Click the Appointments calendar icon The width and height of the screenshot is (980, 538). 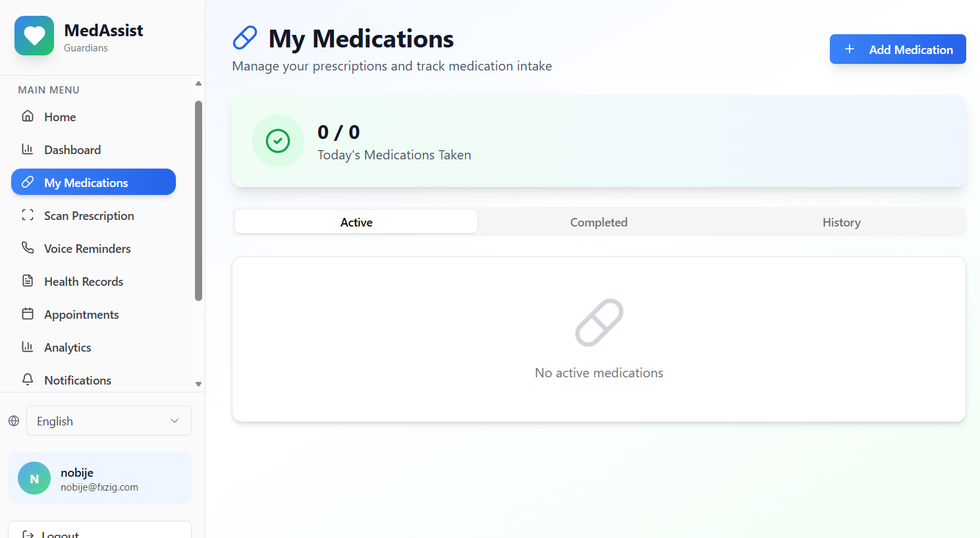[x=27, y=313]
